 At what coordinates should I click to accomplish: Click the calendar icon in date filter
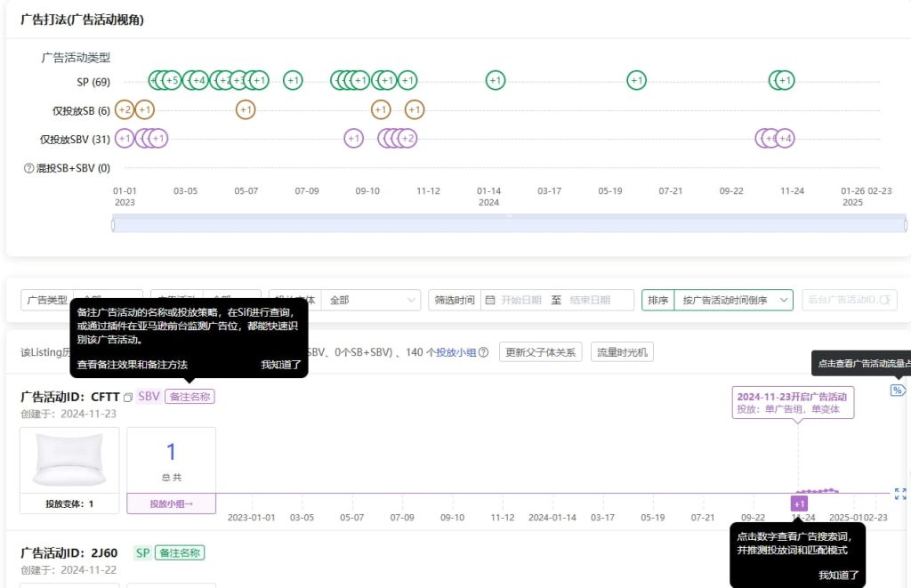[x=490, y=301]
